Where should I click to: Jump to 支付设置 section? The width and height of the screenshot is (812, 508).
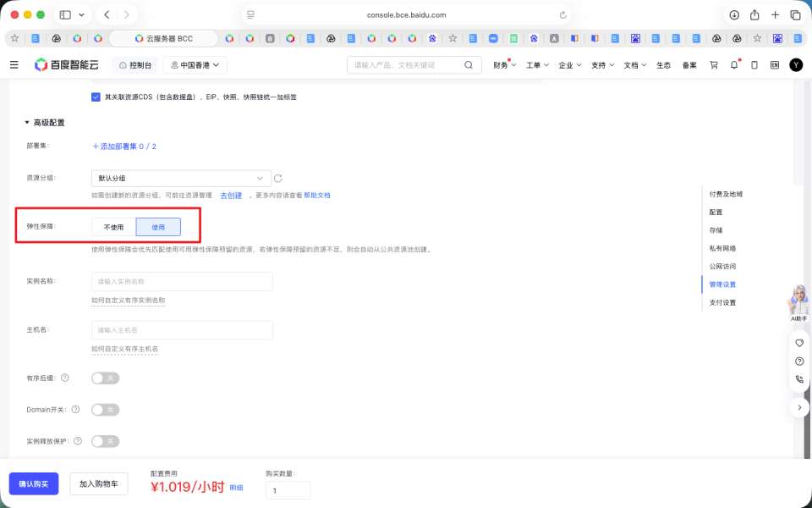click(x=722, y=302)
